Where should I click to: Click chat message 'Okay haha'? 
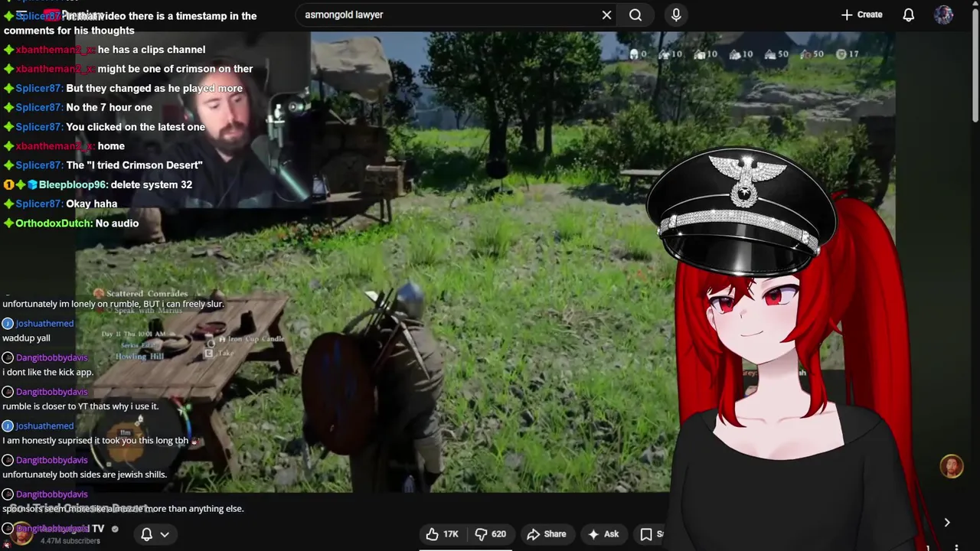pyautogui.click(x=92, y=204)
